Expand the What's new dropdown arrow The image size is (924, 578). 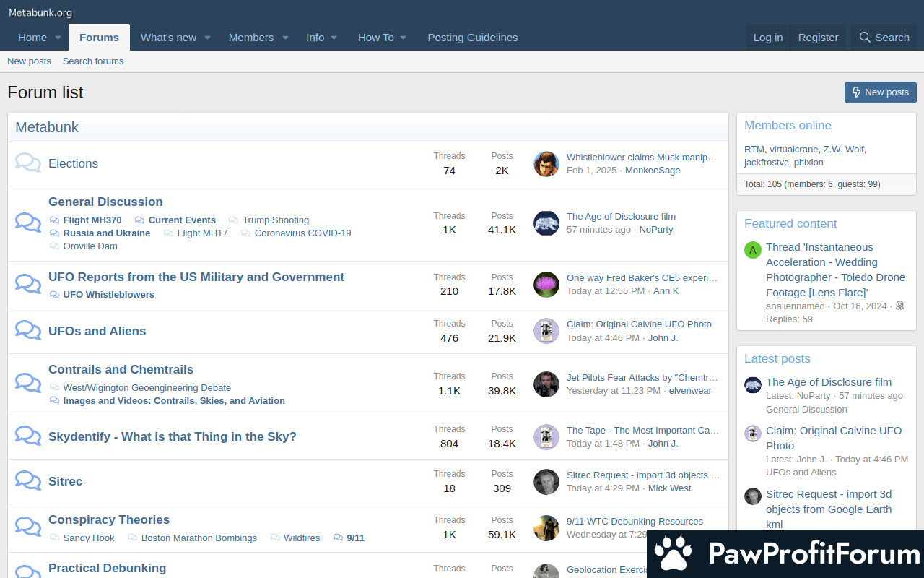click(207, 38)
